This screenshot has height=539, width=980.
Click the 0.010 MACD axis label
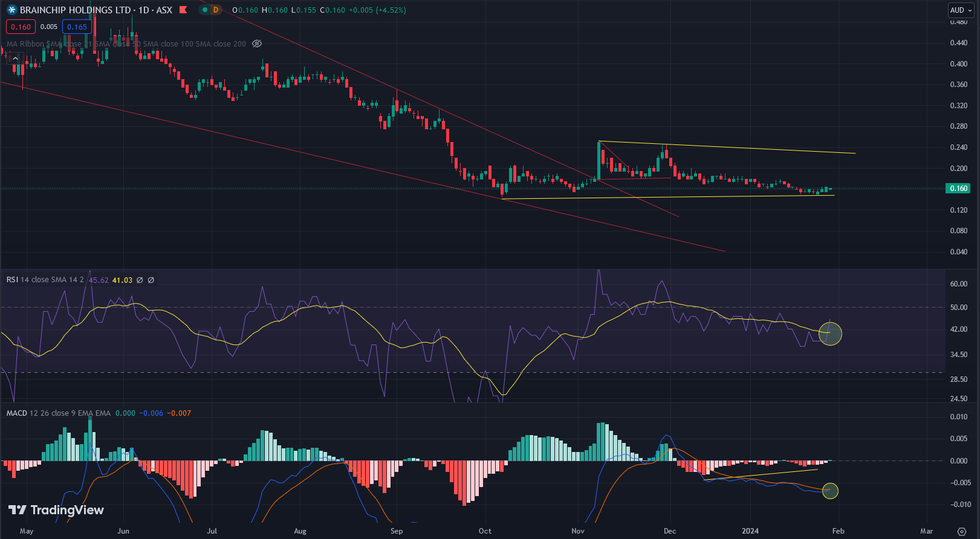(959, 417)
